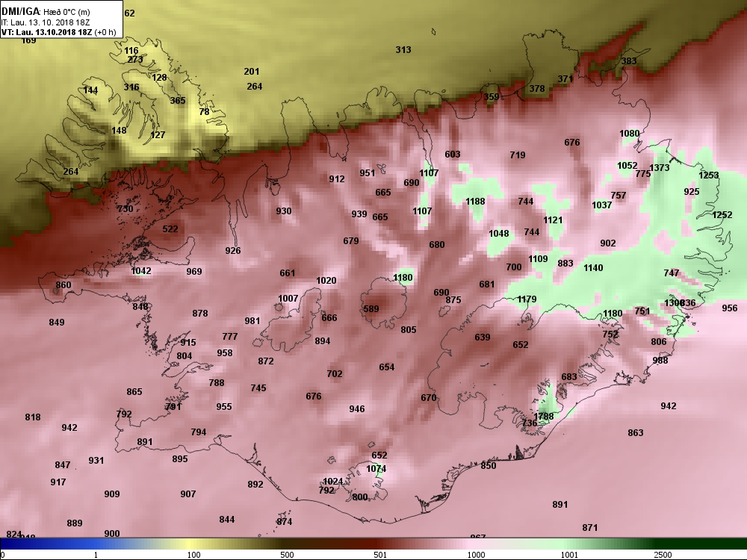Click the map value 316
Viewport: 747px width, 560px height.
(x=131, y=87)
